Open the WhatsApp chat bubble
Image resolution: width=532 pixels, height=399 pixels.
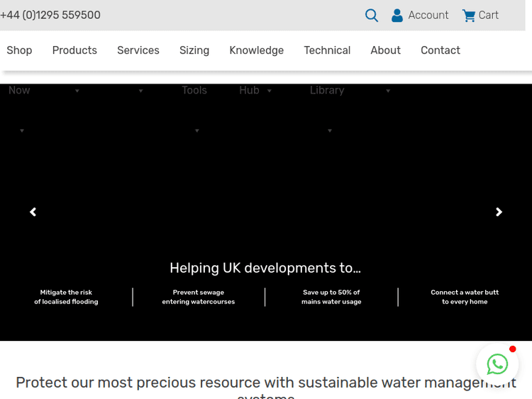[x=497, y=364]
